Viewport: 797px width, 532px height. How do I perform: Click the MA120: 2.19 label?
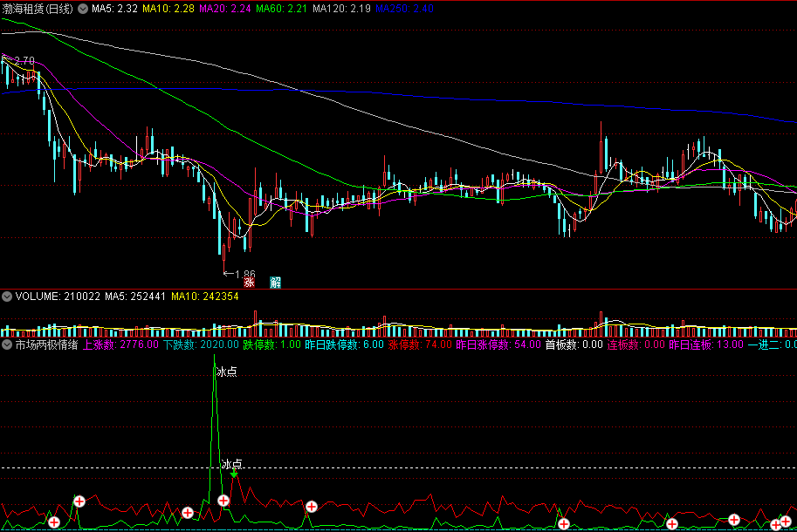[341, 9]
